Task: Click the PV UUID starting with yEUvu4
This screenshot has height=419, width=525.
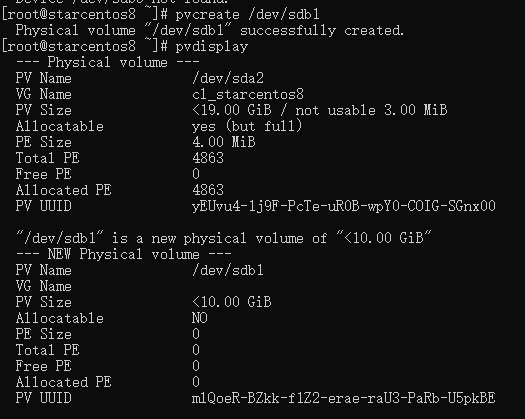Action: (x=344, y=206)
